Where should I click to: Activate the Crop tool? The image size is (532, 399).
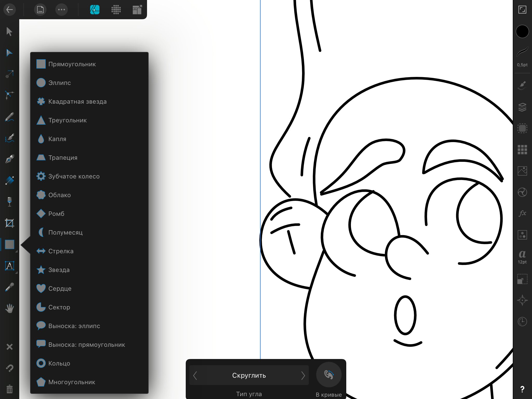coord(9,223)
